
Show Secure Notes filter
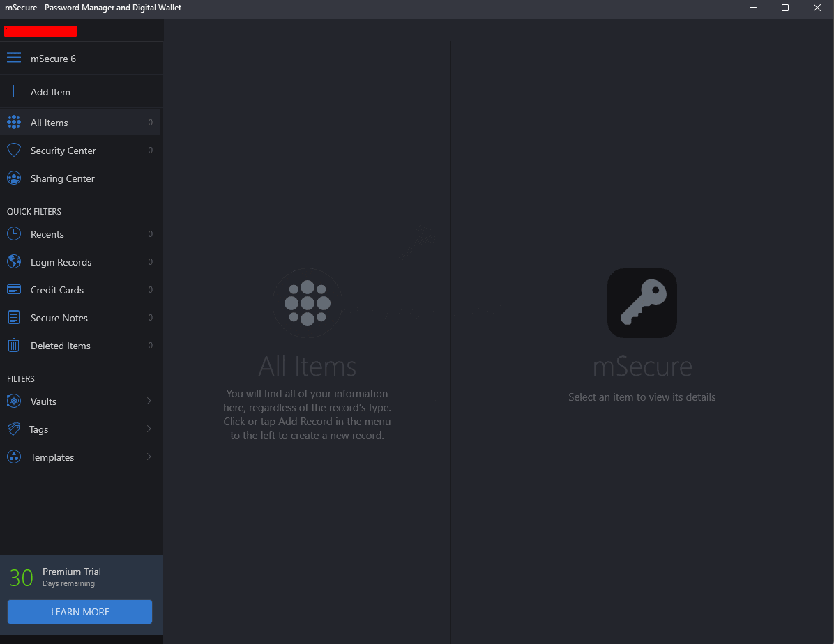pos(79,318)
